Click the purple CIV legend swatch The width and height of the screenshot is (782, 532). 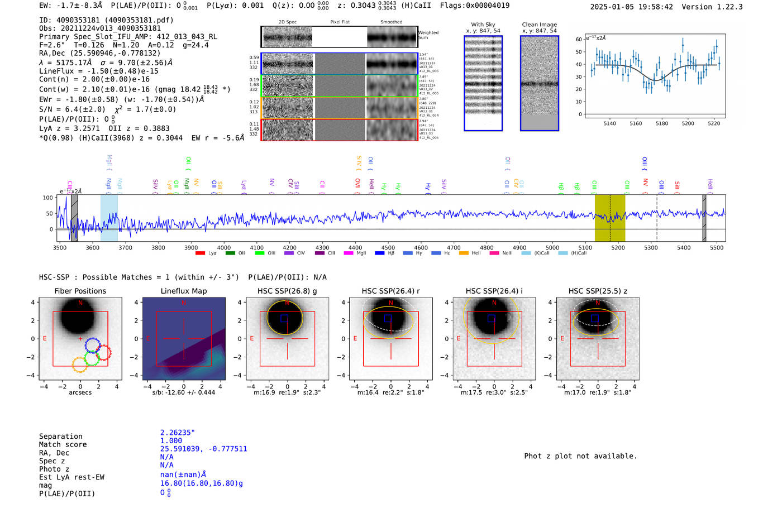(x=289, y=253)
